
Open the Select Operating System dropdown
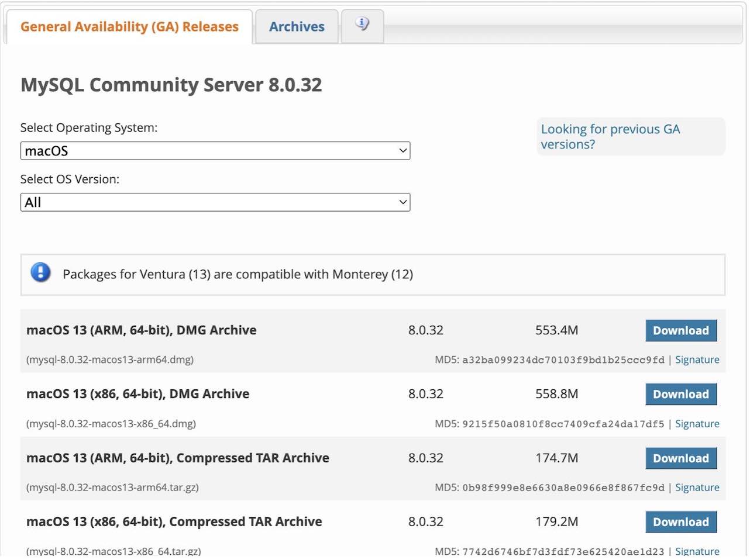(215, 151)
